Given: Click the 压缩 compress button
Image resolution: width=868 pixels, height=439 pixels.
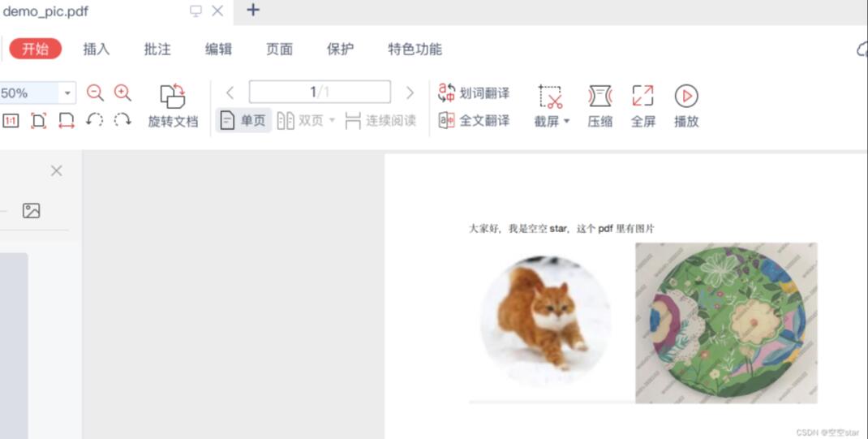Looking at the screenshot, I should pyautogui.click(x=600, y=105).
